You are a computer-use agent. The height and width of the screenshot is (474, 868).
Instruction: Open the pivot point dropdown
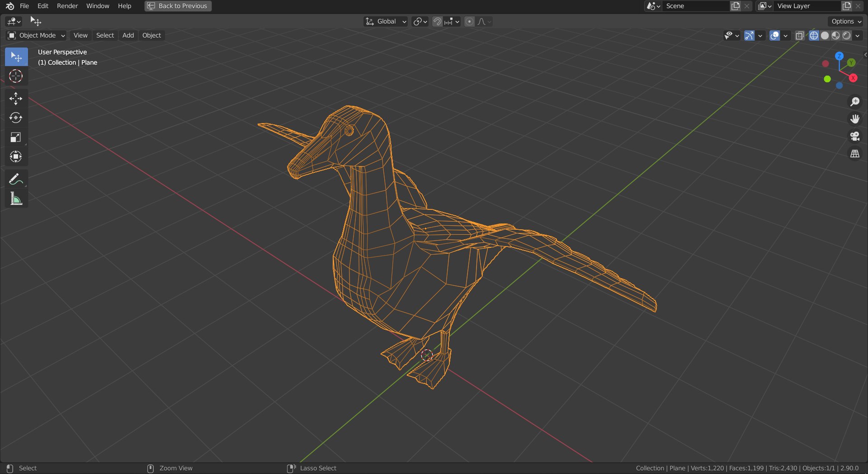coord(420,21)
